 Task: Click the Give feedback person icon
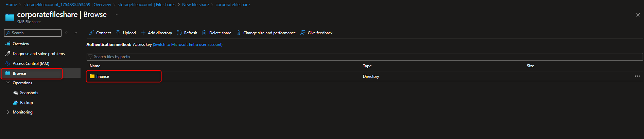pyautogui.click(x=303, y=33)
